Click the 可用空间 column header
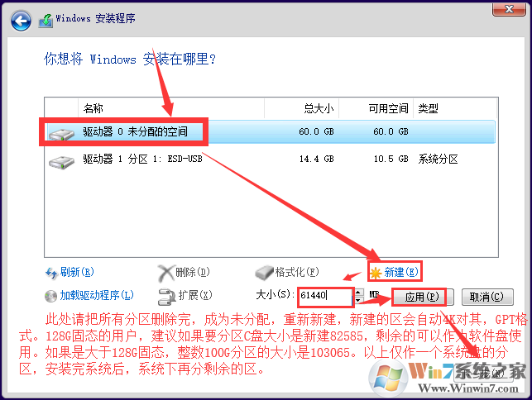Screen dimensions: 532x400 pos(387,108)
